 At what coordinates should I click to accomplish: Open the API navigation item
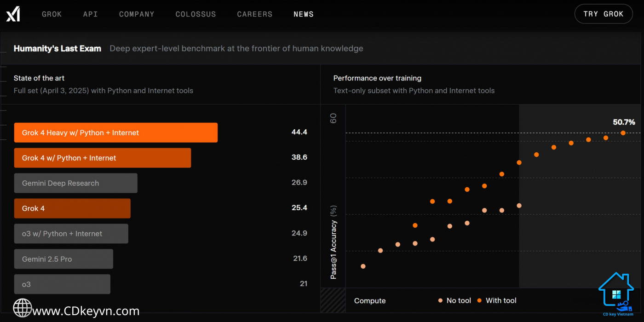[90, 14]
